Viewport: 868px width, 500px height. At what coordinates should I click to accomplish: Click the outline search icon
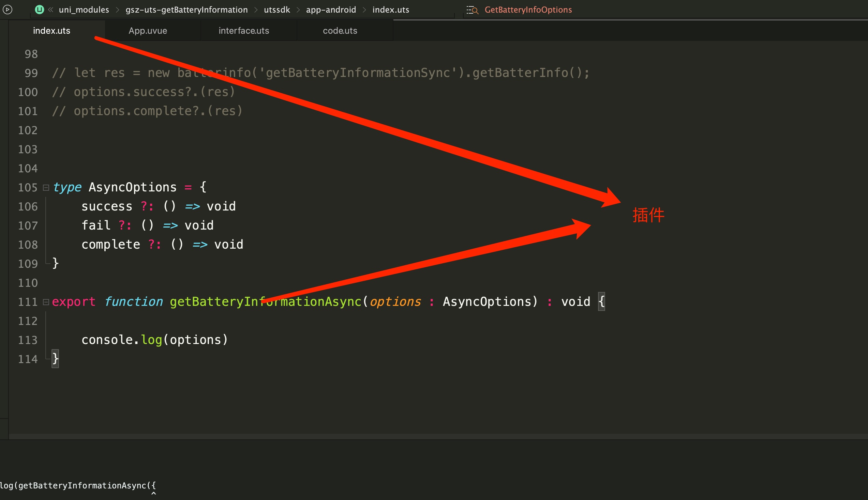(x=473, y=10)
